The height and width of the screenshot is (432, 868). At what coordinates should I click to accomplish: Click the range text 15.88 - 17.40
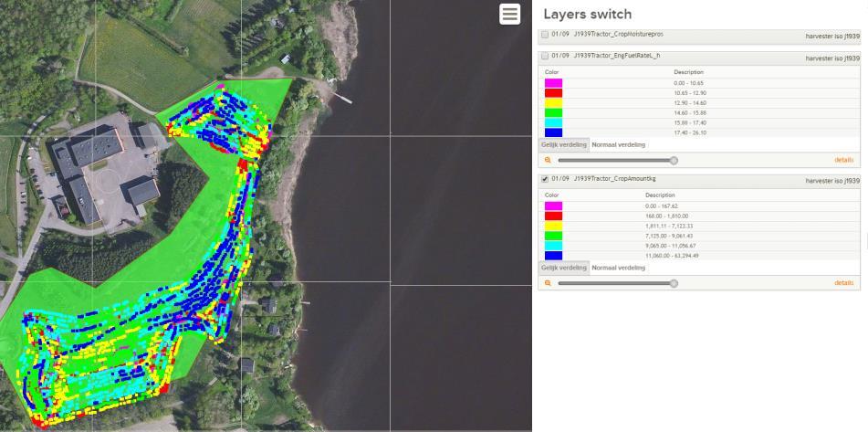(x=690, y=123)
